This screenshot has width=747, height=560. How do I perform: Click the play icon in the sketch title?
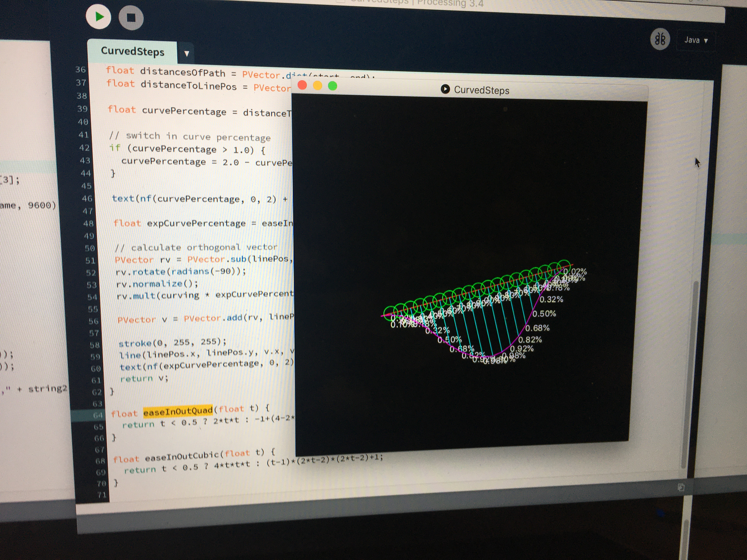click(445, 89)
